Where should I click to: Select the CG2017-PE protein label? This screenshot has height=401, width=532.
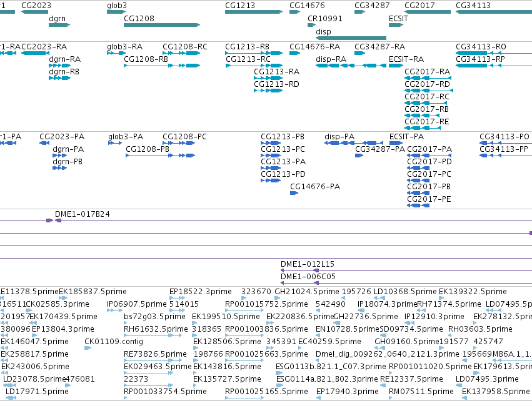[x=429, y=199]
